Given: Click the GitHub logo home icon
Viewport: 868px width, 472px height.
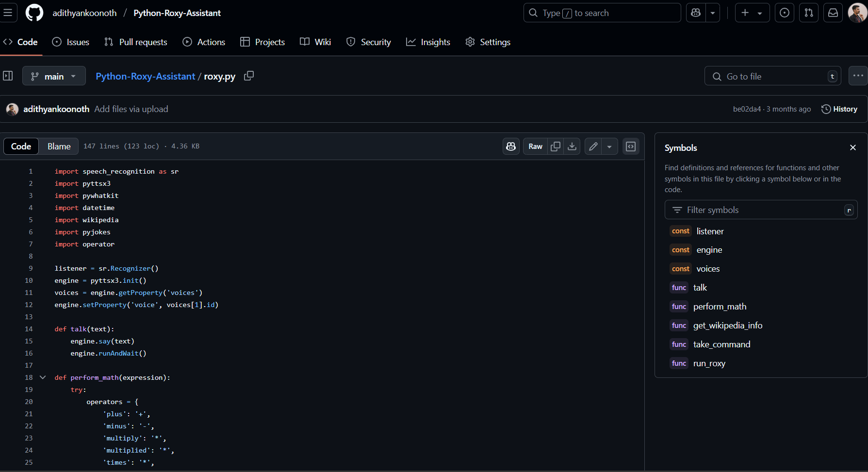Looking at the screenshot, I should pyautogui.click(x=34, y=13).
